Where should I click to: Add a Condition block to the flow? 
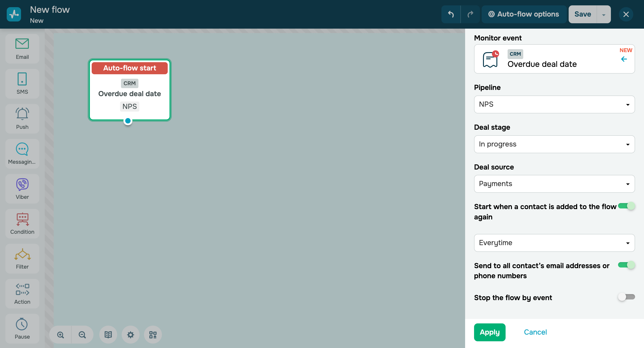[x=22, y=223]
